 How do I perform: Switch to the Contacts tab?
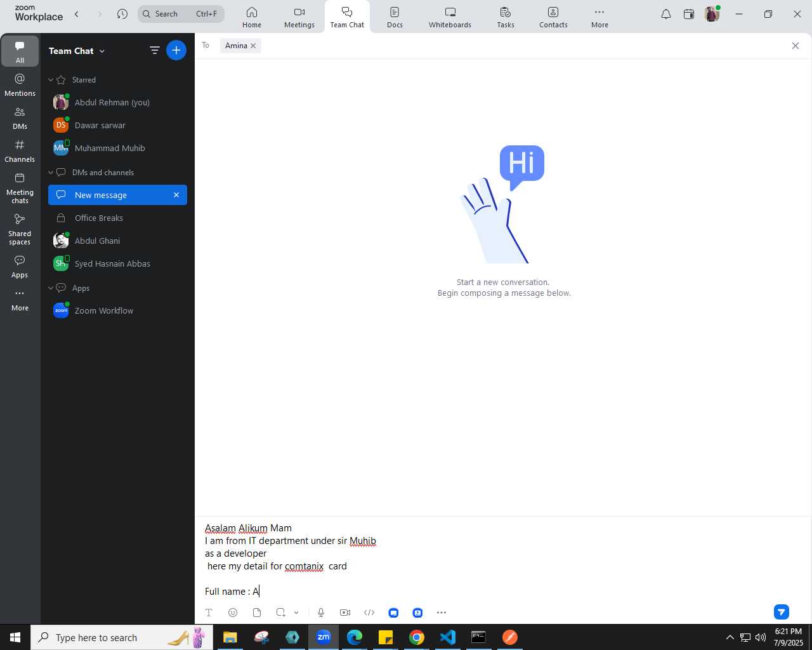pyautogui.click(x=553, y=17)
